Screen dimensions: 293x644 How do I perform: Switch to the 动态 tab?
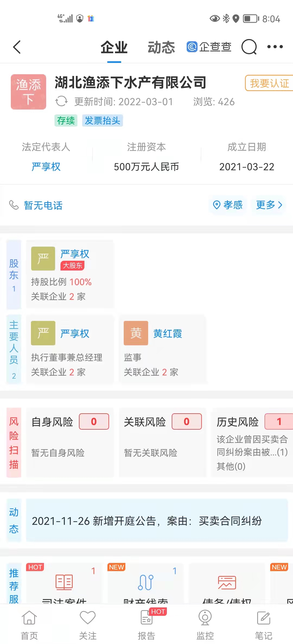pyautogui.click(x=161, y=47)
